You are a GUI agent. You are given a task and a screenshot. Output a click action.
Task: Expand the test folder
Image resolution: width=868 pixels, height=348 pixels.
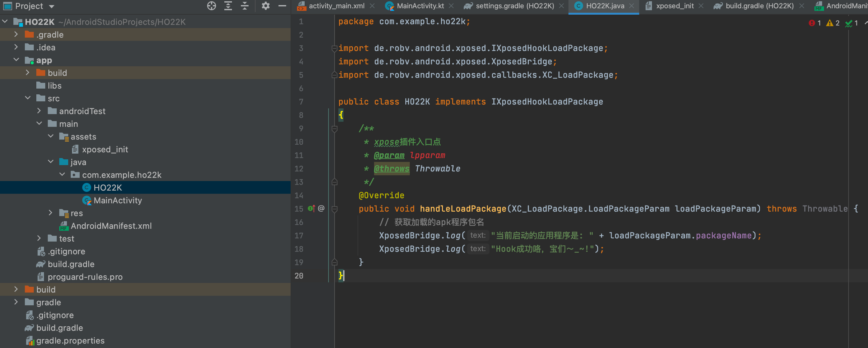[x=39, y=238]
